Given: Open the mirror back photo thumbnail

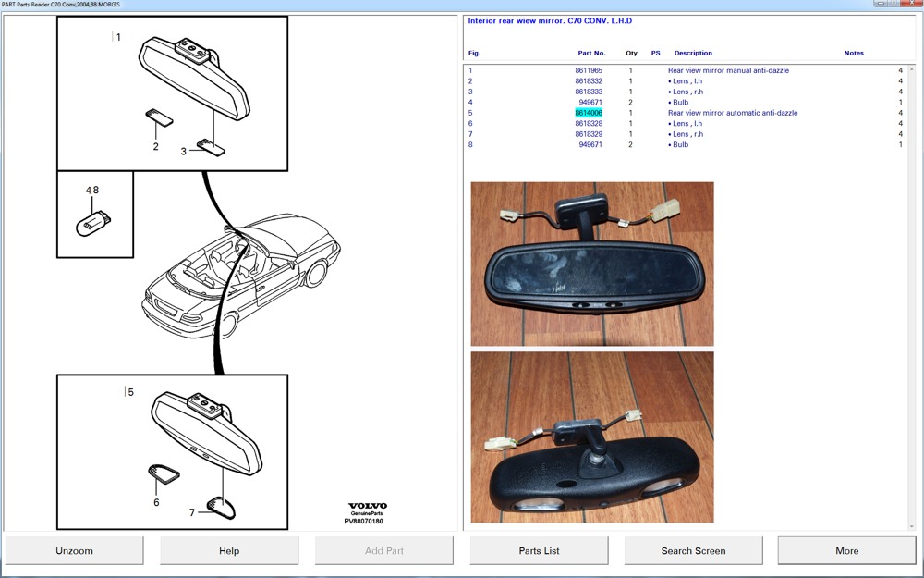Looking at the screenshot, I should (x=592, y=437).
